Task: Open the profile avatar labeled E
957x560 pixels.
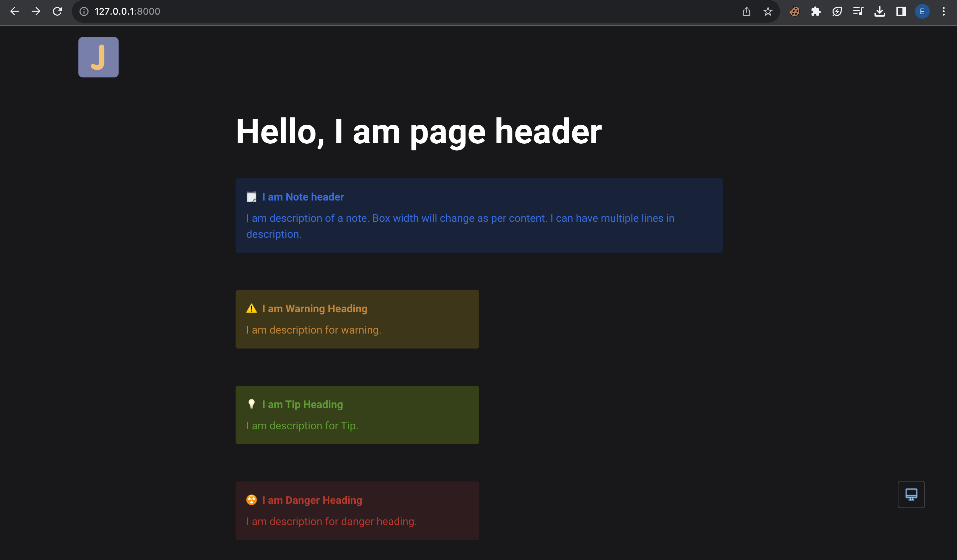Action: pos(922,11)
